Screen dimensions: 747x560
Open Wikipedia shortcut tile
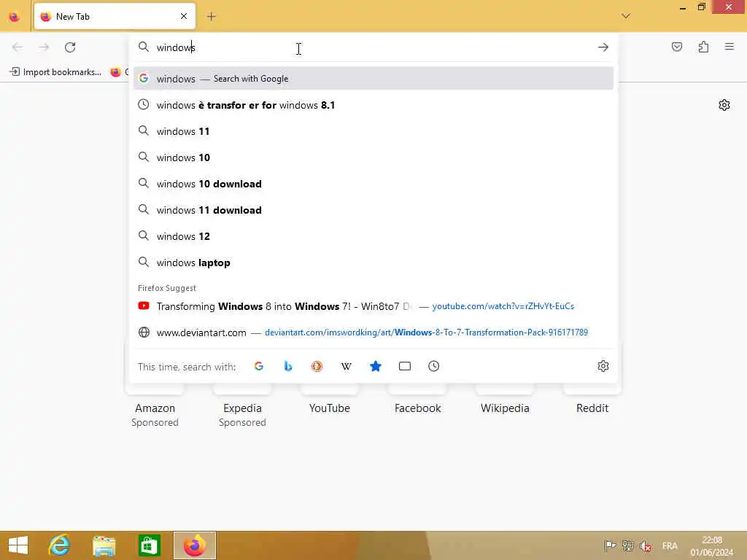pos(505,408)
